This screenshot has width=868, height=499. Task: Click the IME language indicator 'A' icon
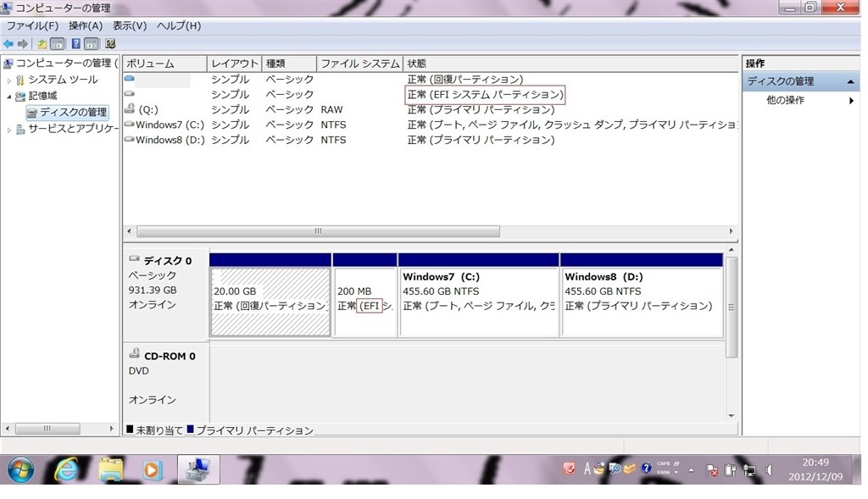(x=587, y=467)
